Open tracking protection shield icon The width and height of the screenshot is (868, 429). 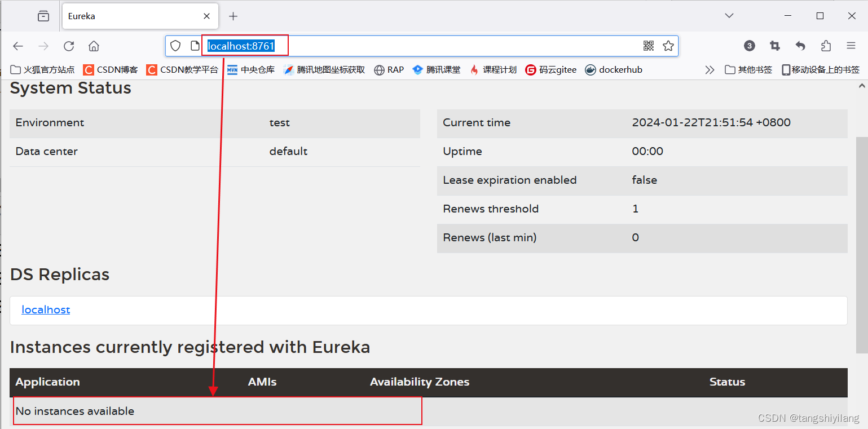point(175,46)
